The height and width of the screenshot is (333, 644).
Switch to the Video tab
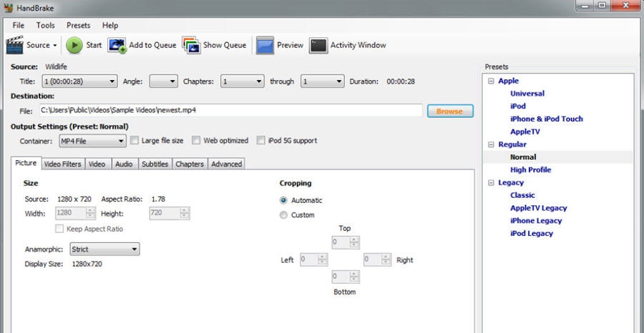tap(97, 164)
